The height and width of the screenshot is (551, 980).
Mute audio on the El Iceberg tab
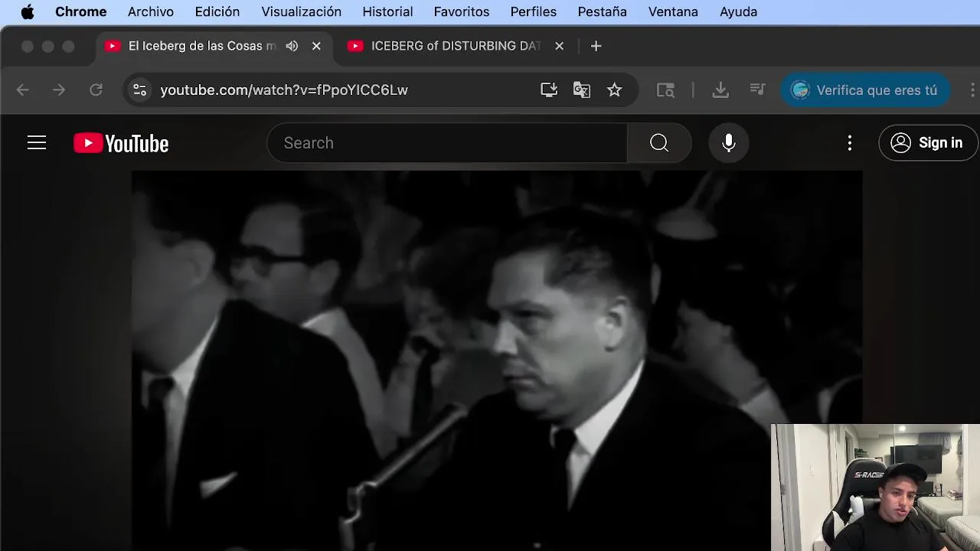292,46
